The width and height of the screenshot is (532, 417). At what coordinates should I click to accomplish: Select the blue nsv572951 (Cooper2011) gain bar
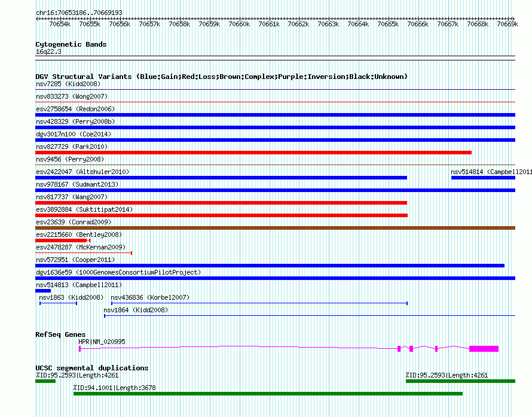(270, 266)
